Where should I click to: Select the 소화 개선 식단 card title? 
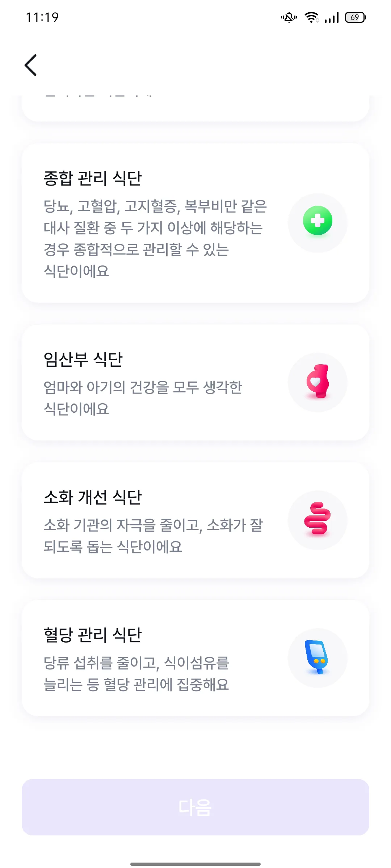click(93, 497)
